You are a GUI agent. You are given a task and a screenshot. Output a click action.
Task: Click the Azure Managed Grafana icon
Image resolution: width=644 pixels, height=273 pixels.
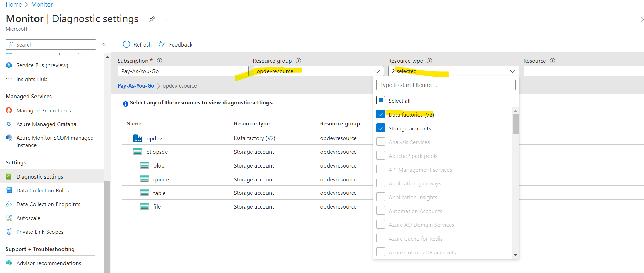[9, 124]
